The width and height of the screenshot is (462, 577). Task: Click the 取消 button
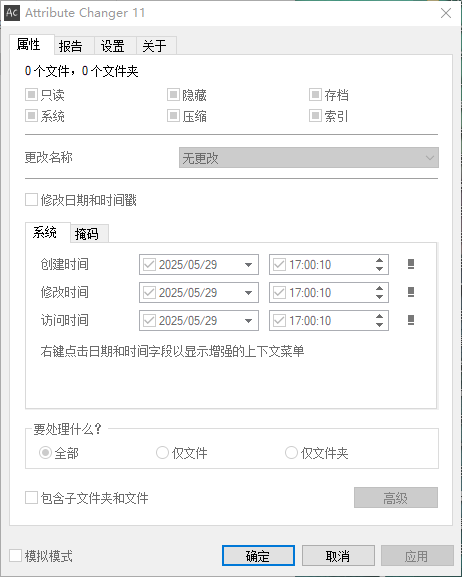click(x=338, y=555)
